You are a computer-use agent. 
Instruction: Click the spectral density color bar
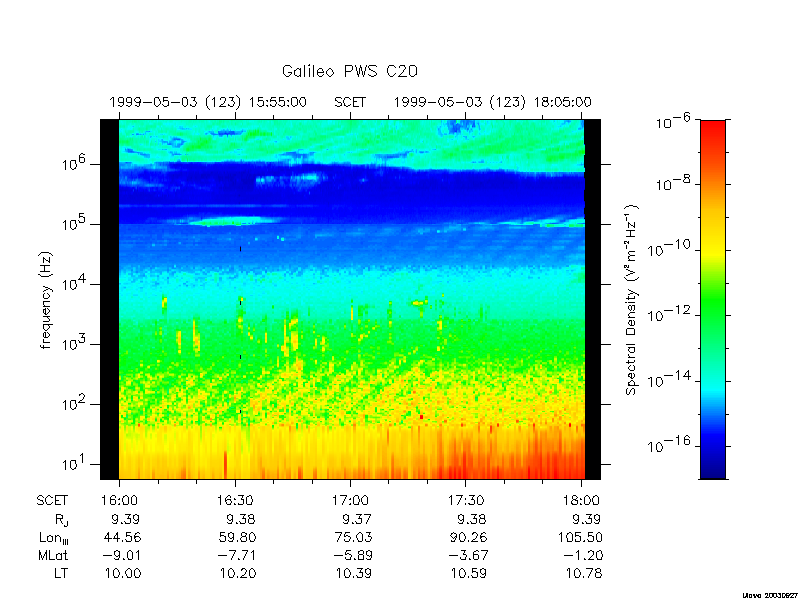[x=713, y=299]
